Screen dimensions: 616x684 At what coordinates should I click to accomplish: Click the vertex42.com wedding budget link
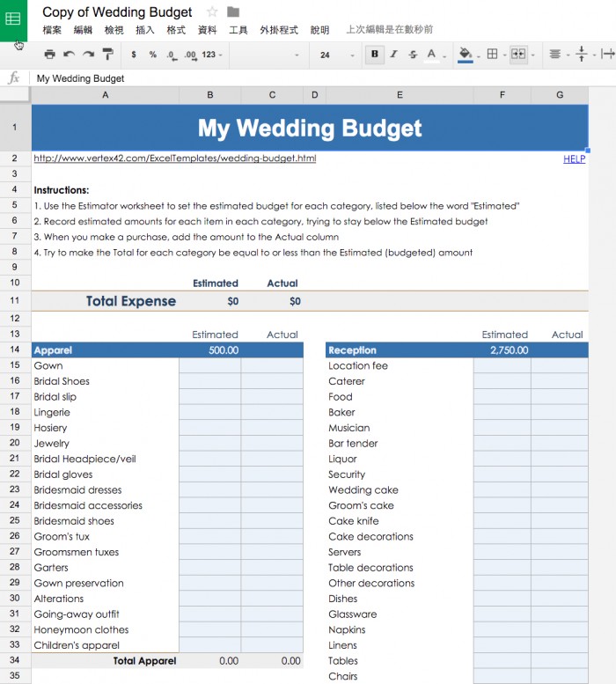[x=174, y=158]
